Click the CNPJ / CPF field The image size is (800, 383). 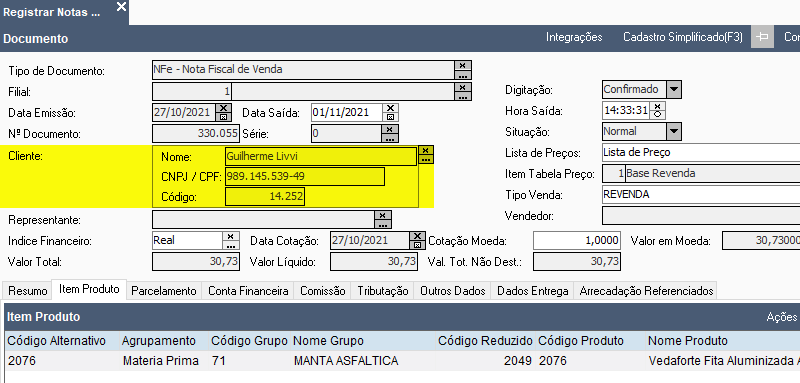tap(305, 176)
